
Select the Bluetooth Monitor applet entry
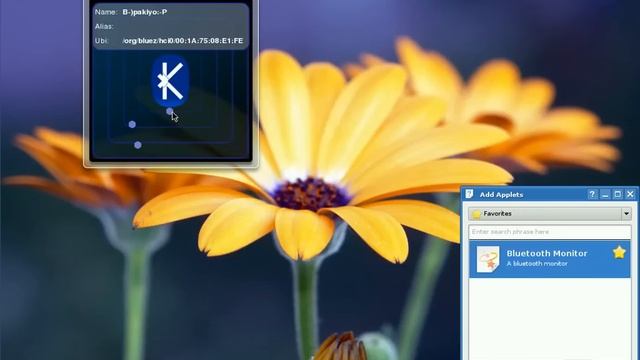(549, 259)
